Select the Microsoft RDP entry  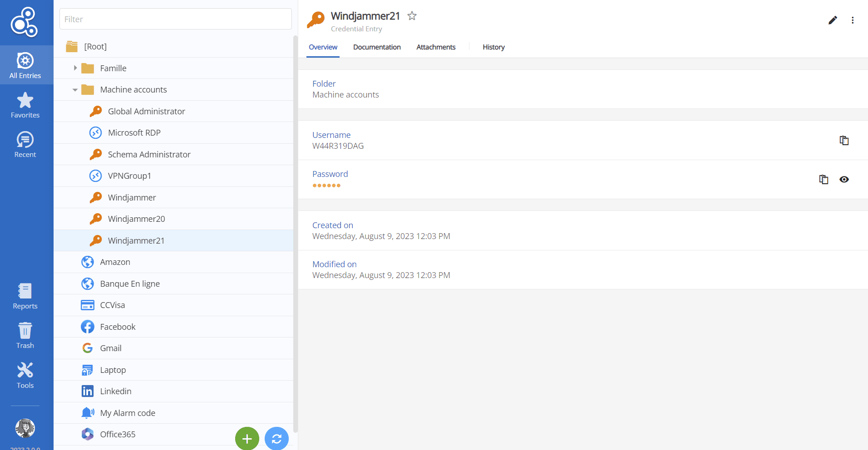[x=134, y=133]
